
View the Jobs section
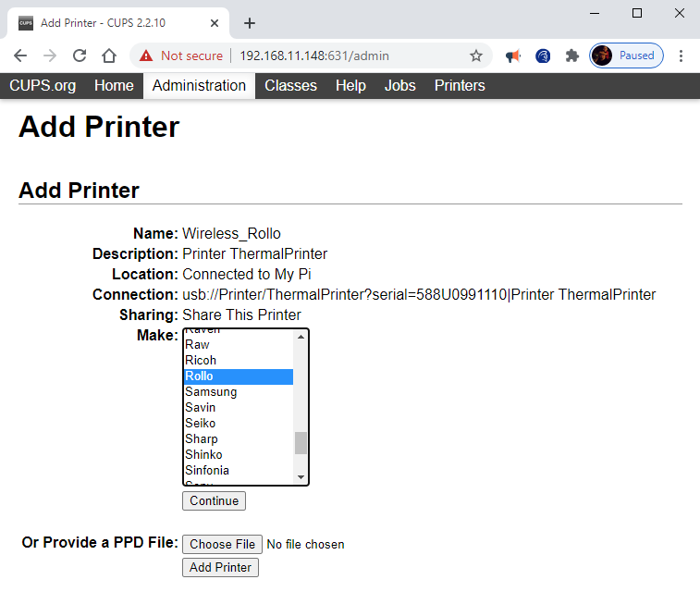[400, 86]
